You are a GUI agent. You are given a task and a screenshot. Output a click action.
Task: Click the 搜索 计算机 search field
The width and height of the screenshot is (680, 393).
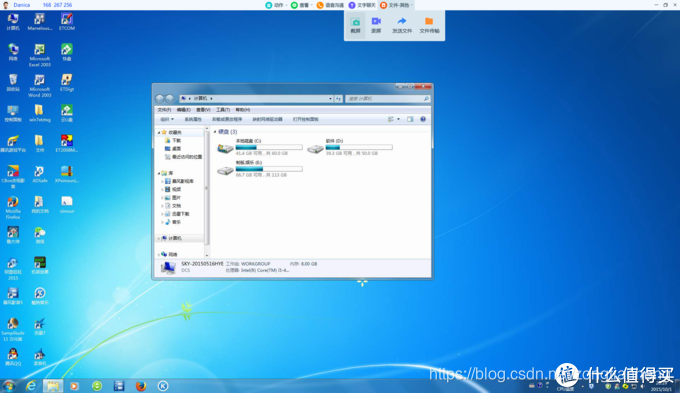coord(388,99)
